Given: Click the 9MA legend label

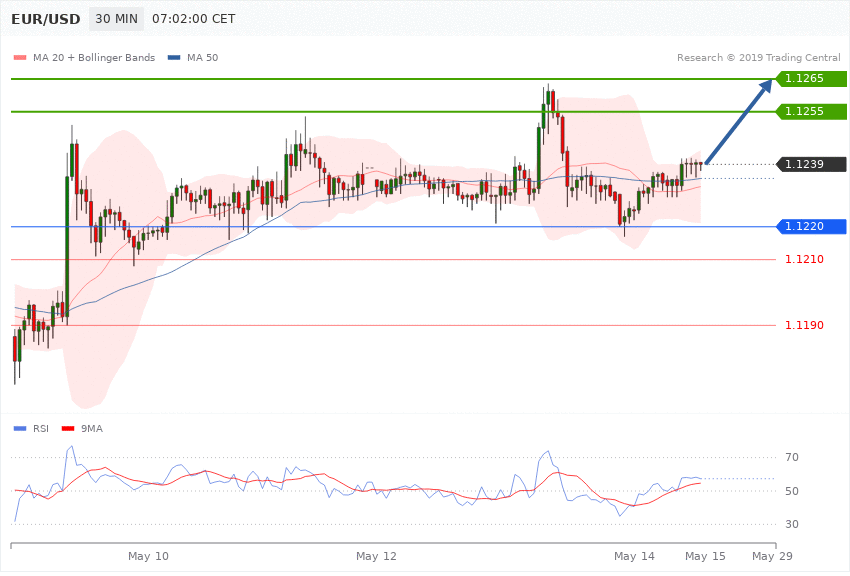Looking at the screenshot, I should coord(92,429).
